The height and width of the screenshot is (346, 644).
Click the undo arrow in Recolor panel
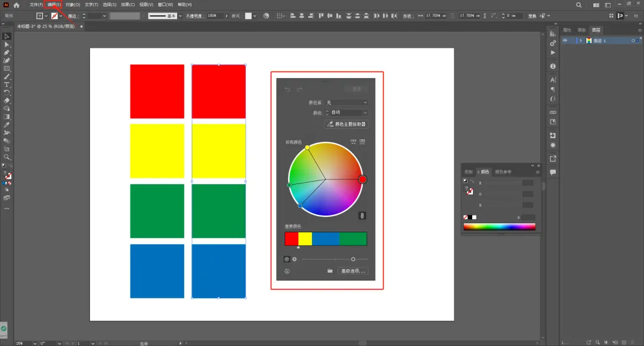click(287, 89)
